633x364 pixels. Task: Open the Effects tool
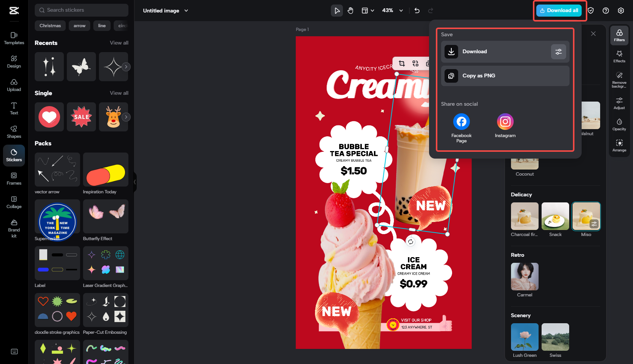(x=619, y=57)
